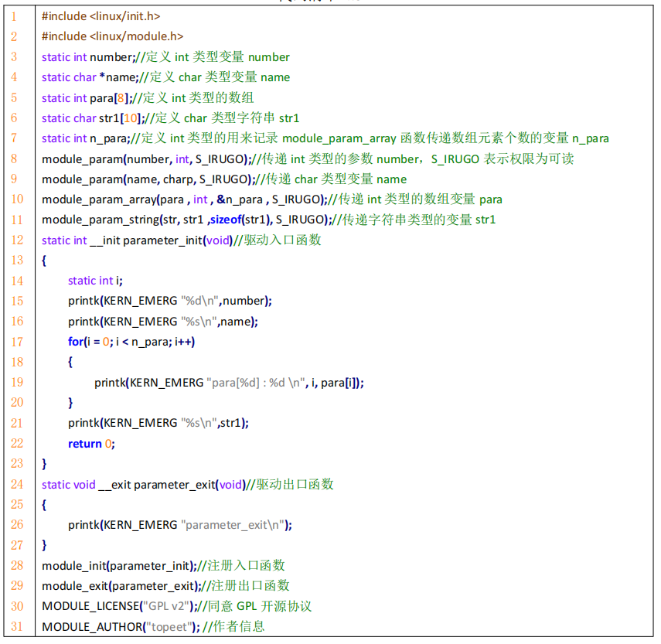Click the closing brace on line 27
The image size is (661, 644).
[44, 545]
